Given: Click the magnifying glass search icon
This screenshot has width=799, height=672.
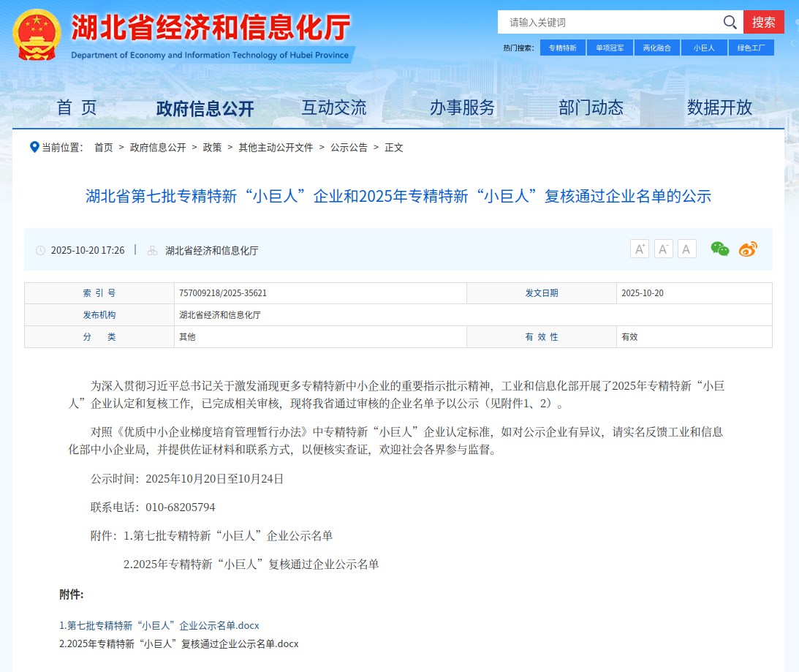Looking at the screenshot, I should [730, 22].
